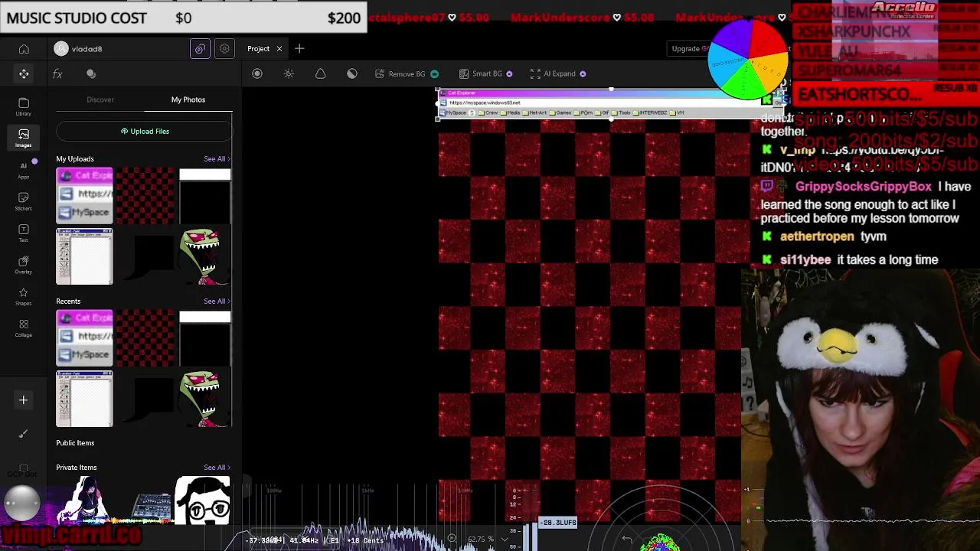The height and width of the screenshot is (551, 980).
Task: Click the AI Expand button
Action: (x=558, y=73)
